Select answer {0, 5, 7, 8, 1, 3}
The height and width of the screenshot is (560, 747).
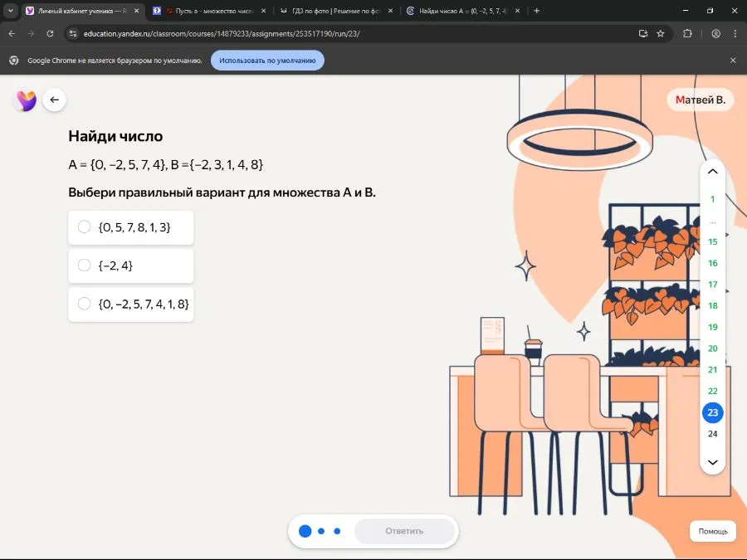(84, 227)
